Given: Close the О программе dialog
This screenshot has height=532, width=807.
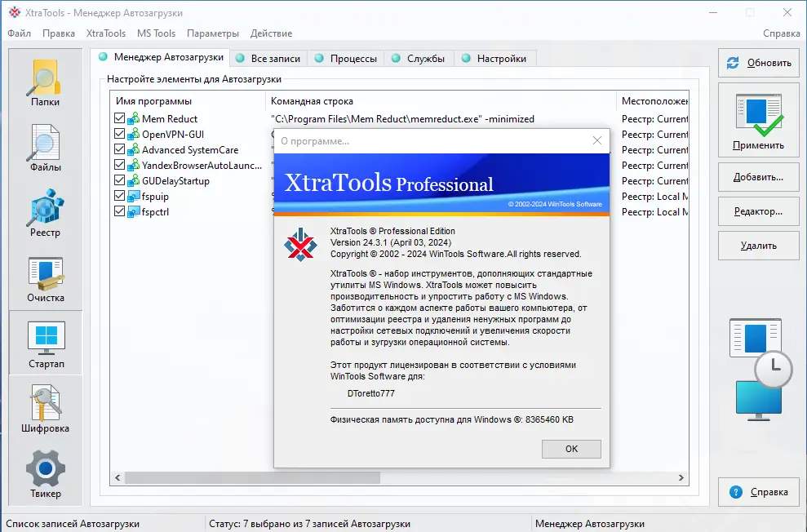Looking at the screenshot, I should point(597,140).
